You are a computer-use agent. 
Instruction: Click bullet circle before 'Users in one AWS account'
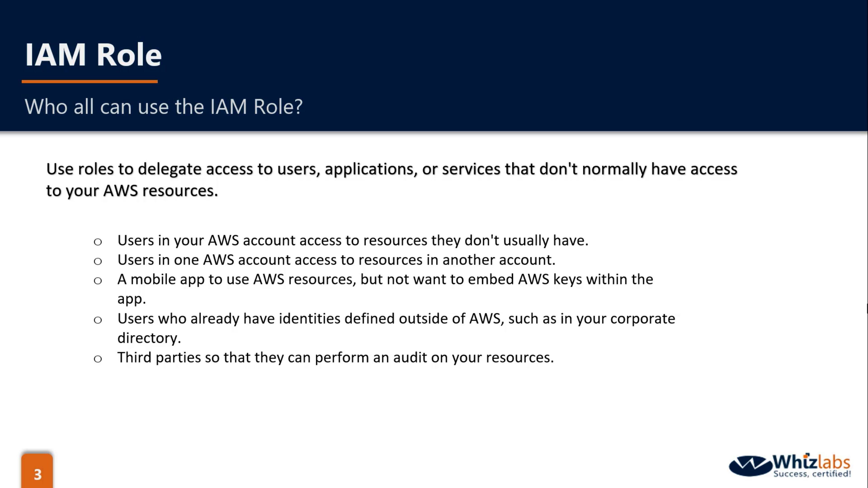click(98, 261)
